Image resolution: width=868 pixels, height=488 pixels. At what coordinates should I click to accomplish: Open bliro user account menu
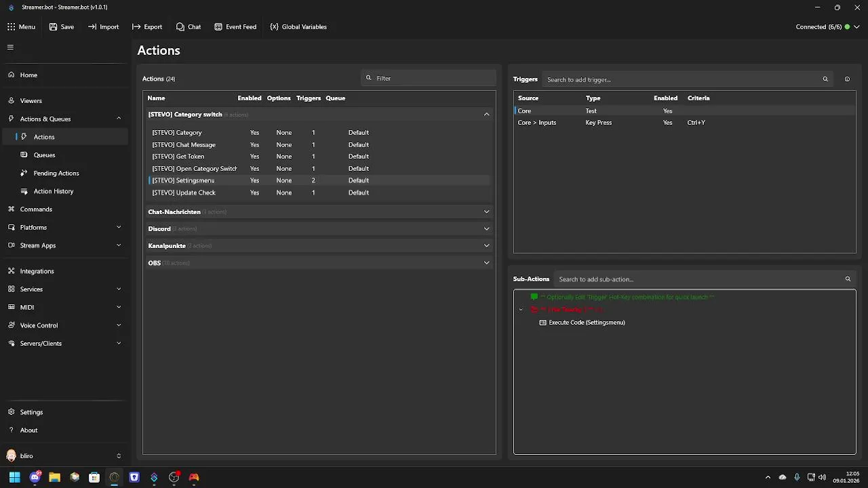tap(64, 456)
